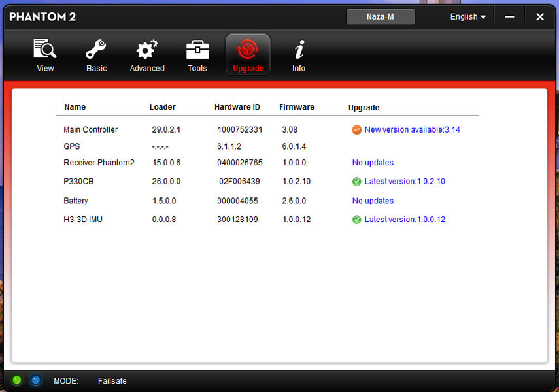Viewport: 559px width, 392px height.
Task: Click green check icon beside P330CB latest version
Action: point(356,182)
